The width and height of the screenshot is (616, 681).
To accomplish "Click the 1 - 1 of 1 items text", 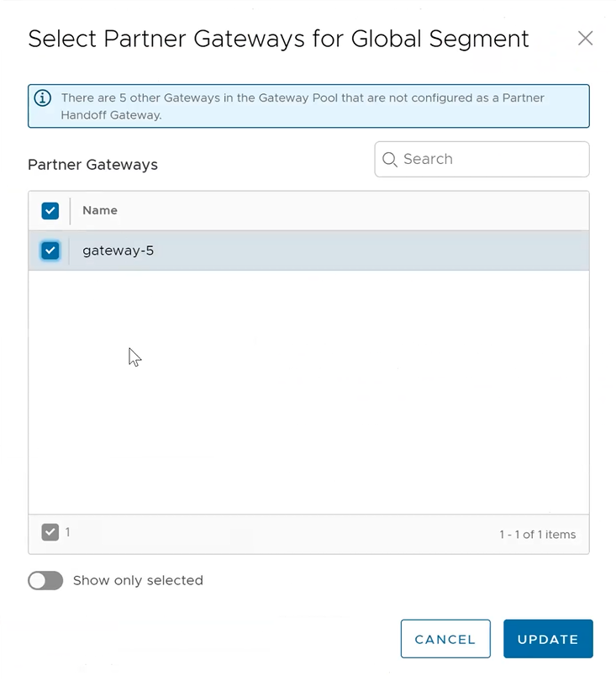I will click(537, 535).
